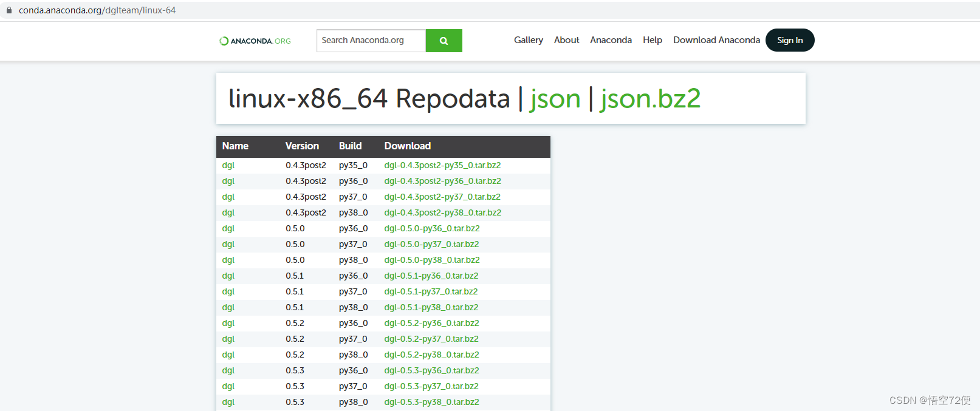Download dgl-0.4.3post2-py35_0.tar.bz2
The height and width of the screenshot is (411, 980).
point(442,165)
